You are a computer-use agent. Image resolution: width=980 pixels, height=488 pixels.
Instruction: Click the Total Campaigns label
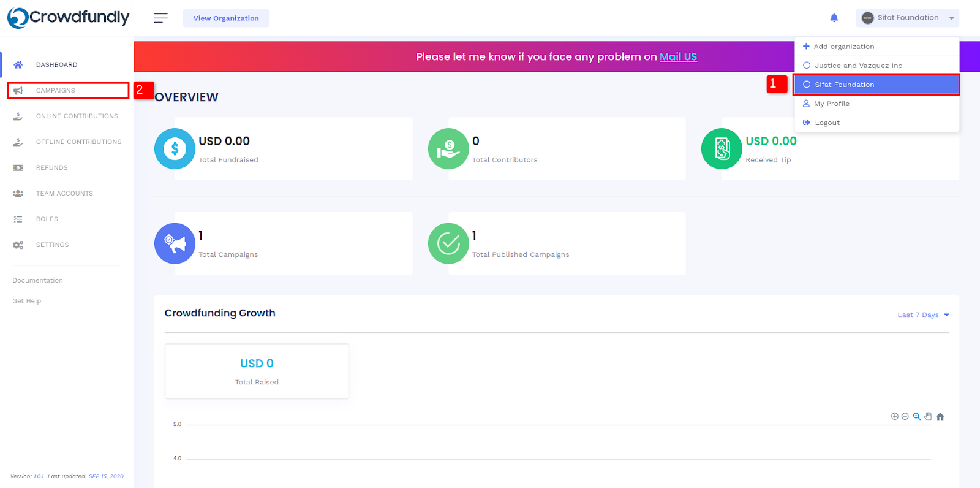click(x=228, y=255)
